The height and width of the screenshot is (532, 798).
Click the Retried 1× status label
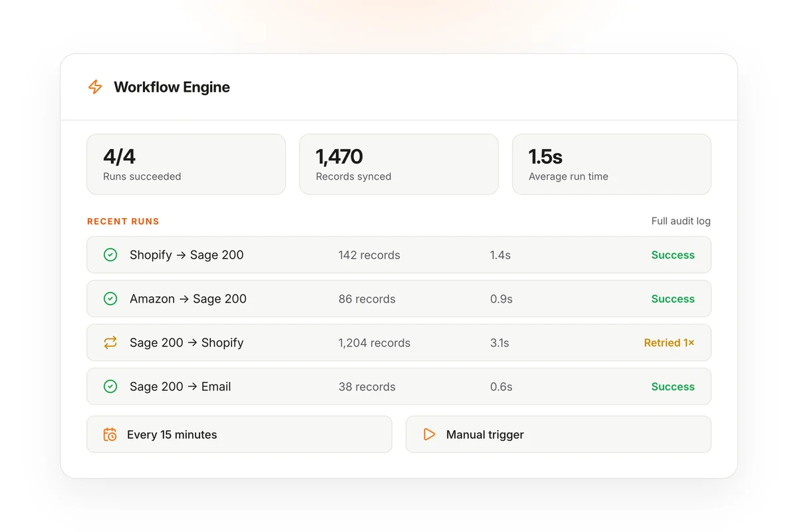(x=669, y=342)
